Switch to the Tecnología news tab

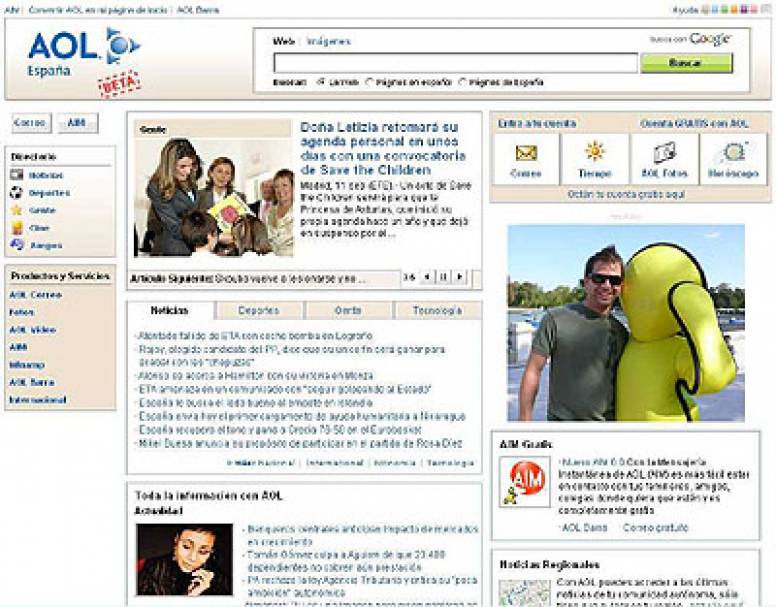pyautogui.click(x=437, y=311)
